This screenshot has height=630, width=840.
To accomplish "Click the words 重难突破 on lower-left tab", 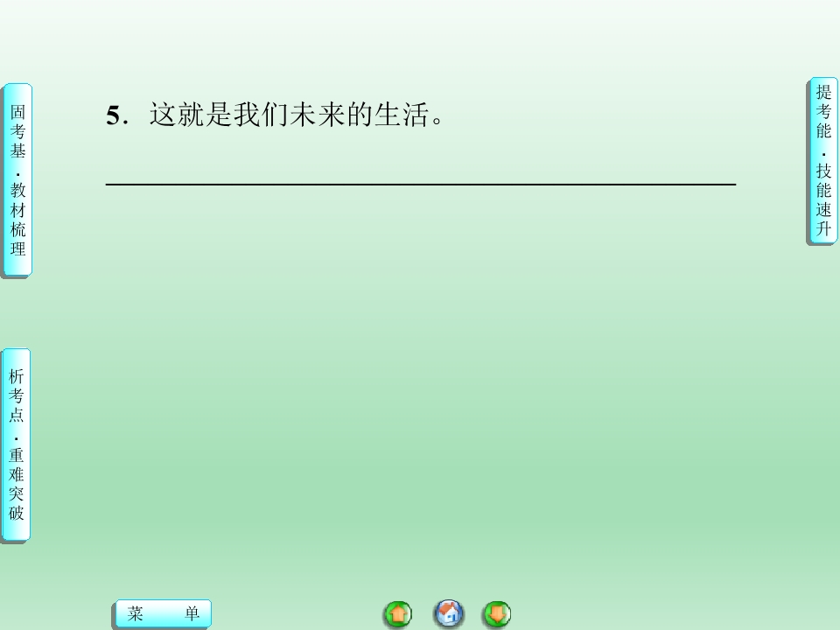I will click(16, 484).
